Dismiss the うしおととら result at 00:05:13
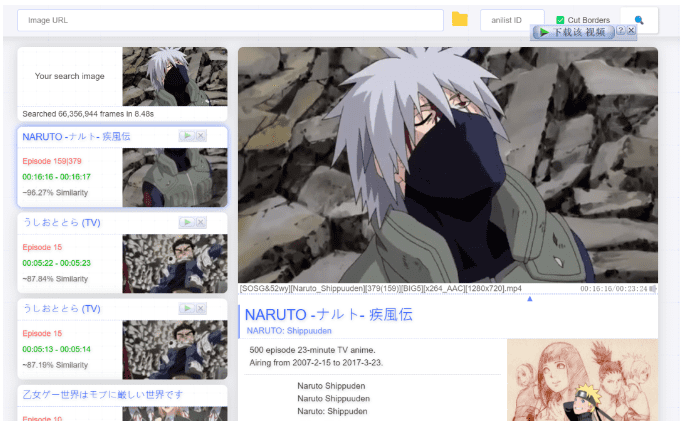The width and height of the screenshot is (686, 421). (201, 309)
